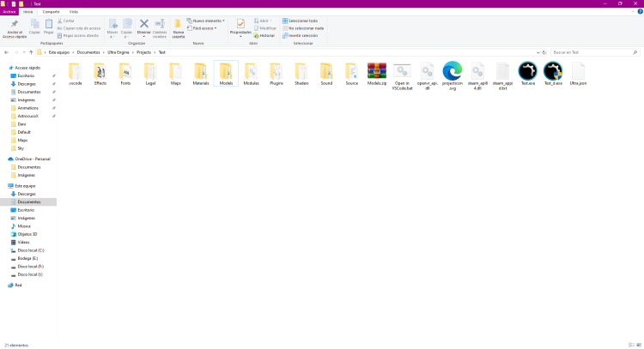644x349 pixels.
Task: Open the Fonts folder
Action: pos(125,75)
